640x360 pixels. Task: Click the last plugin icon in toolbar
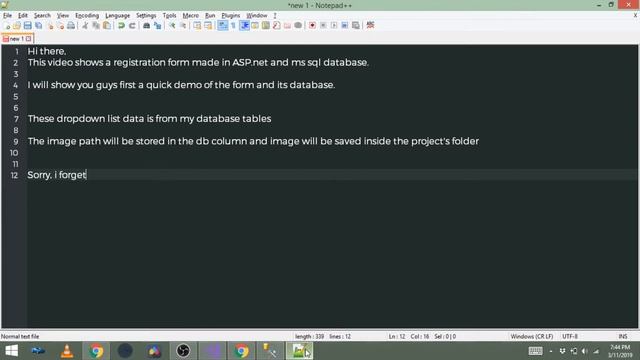370,25
